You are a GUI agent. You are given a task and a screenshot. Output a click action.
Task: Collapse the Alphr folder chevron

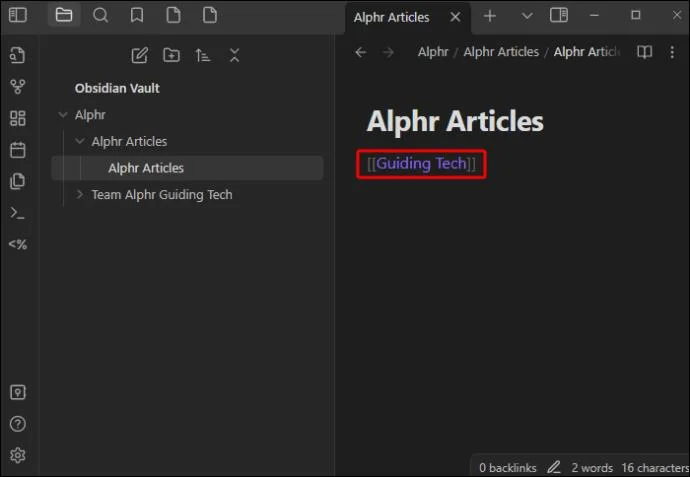[63, 115]
